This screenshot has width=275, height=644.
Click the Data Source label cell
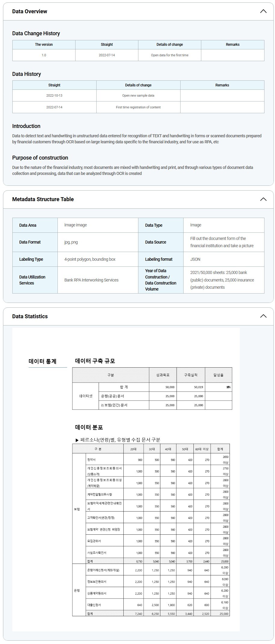156,242
